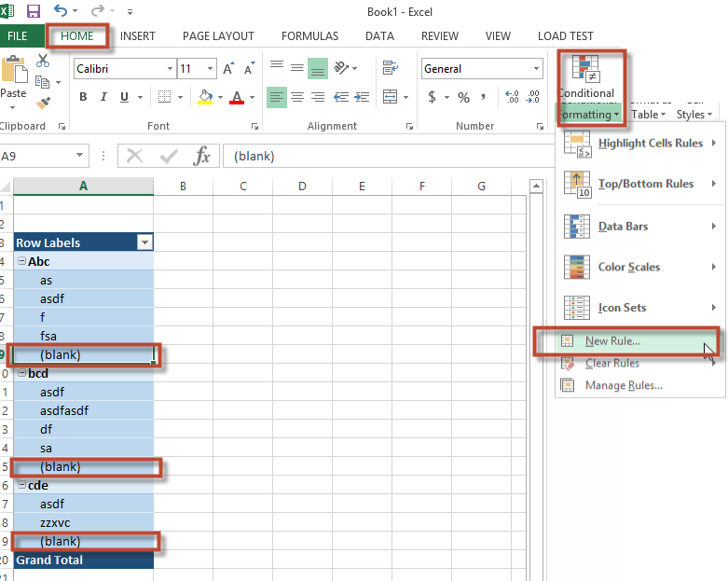Open the FILE tab
Screen dimensions: 728x581
point(18,36)
